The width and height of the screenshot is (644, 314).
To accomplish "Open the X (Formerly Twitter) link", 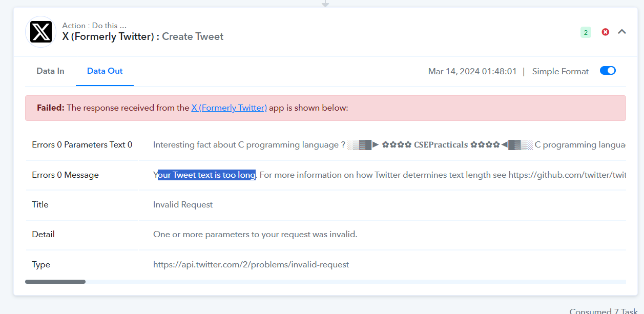I will point(229,108).
